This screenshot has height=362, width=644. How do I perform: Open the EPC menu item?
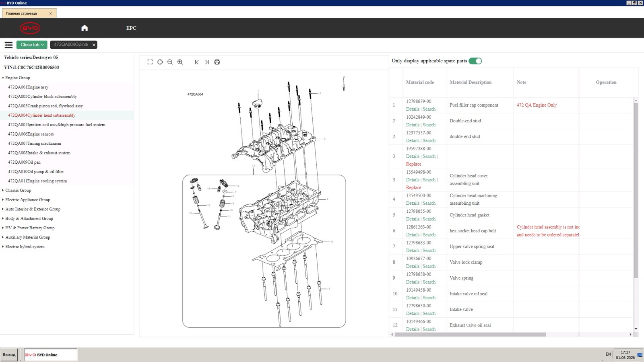click(x=131, y=28)
